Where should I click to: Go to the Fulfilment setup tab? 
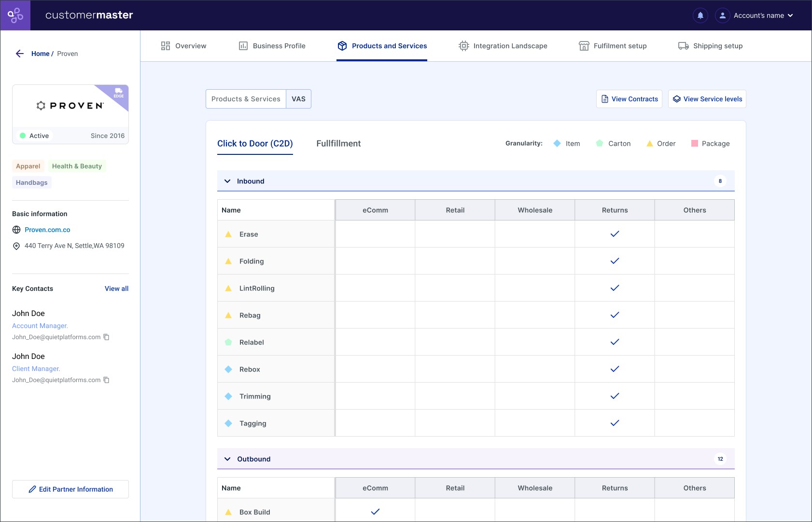pos(613,46)
